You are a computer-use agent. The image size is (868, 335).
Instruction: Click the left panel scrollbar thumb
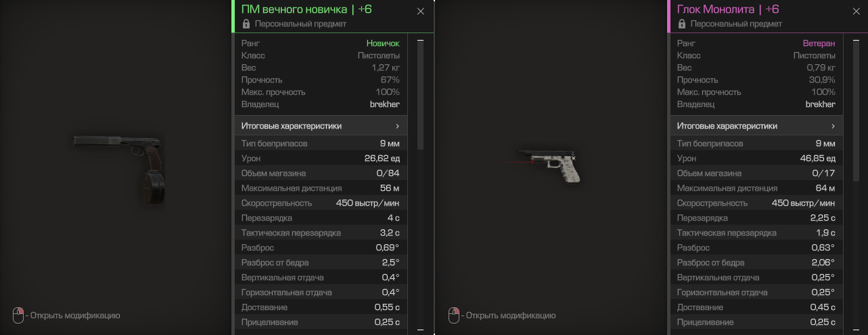420,95
